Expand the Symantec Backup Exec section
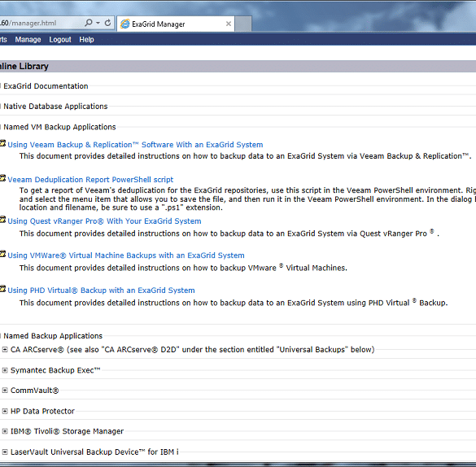The height and width of the screenshot is (467, 476). [5, 370]
